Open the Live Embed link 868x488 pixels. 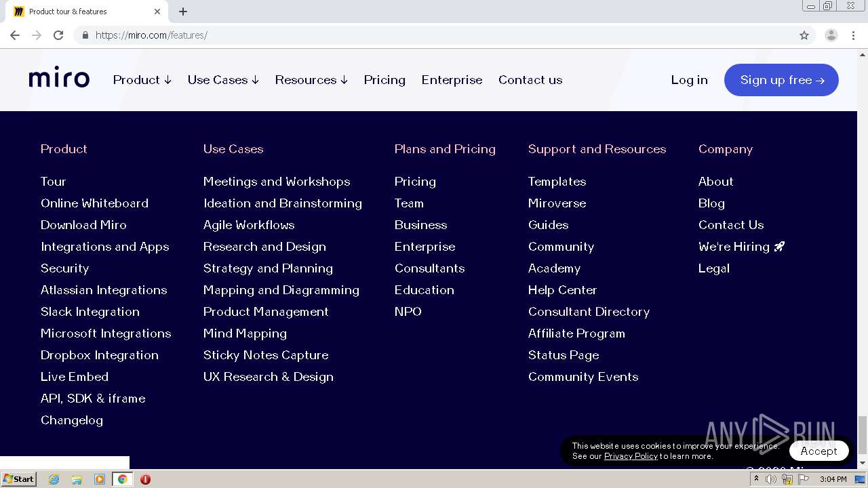point(75,377)
